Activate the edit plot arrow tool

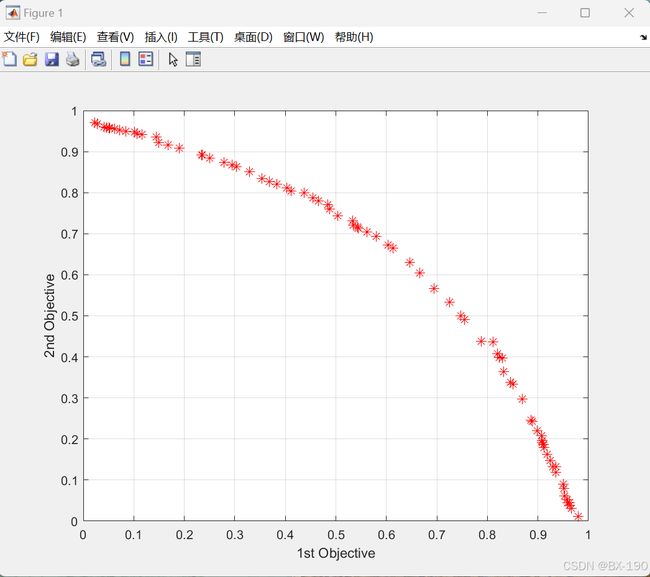[x=173, y=59]
